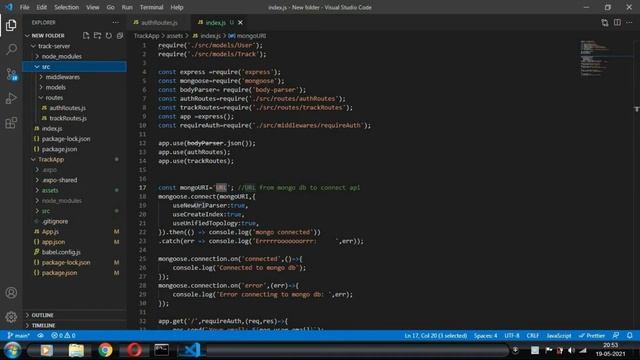Image resolution: width=640 pixels, height=360 pixels.
Task: Click the New Folder icon in Explorer
Action: click(x=97, y=36)
